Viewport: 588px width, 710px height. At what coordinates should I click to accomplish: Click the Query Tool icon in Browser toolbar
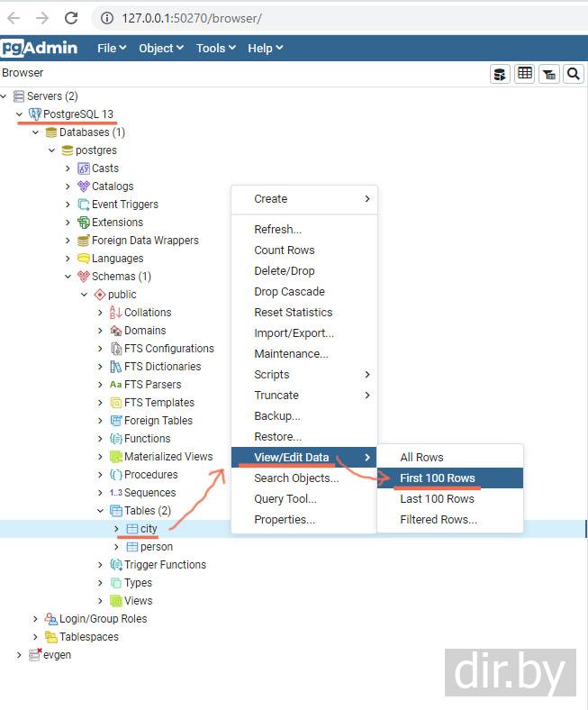(500, 74)
